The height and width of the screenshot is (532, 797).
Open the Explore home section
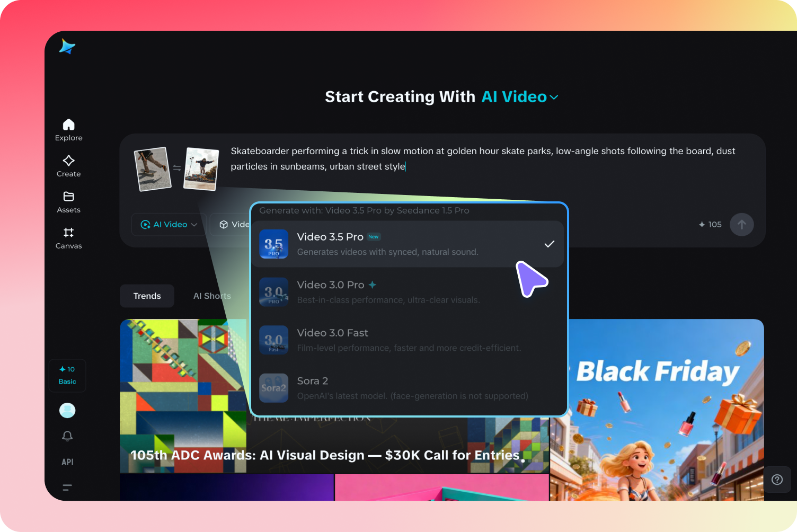[x=68, y=129]
